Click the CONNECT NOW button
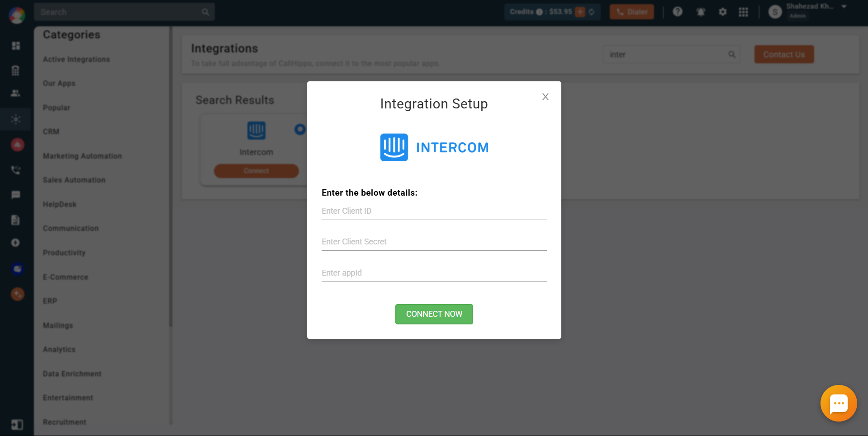This screenshot has height=436, width=868. (434, 314)
